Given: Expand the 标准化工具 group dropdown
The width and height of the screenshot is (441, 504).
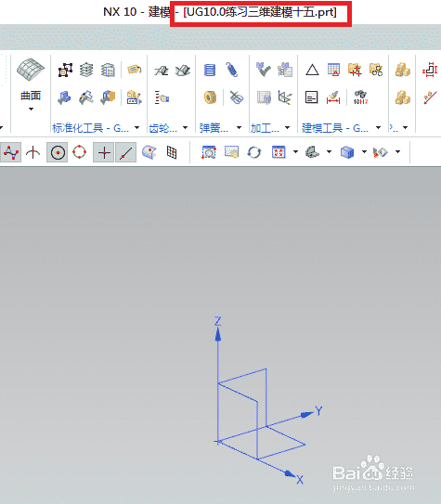Looking at the screenshot, I should [136, 127].
